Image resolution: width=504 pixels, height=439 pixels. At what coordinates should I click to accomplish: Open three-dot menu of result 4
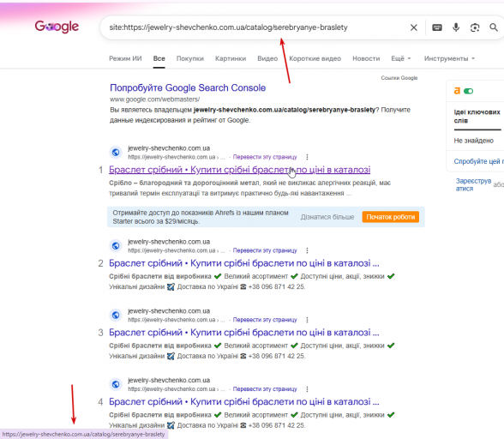click(x=307, y=389)
